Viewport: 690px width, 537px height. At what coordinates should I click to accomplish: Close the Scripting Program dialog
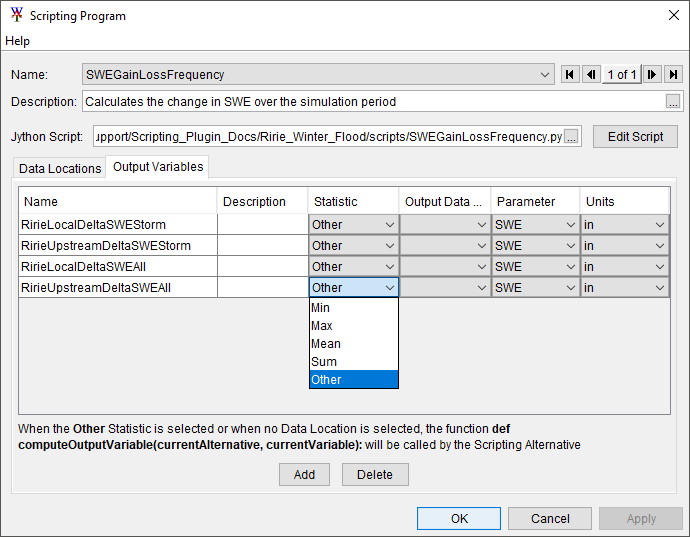(671, 16)
